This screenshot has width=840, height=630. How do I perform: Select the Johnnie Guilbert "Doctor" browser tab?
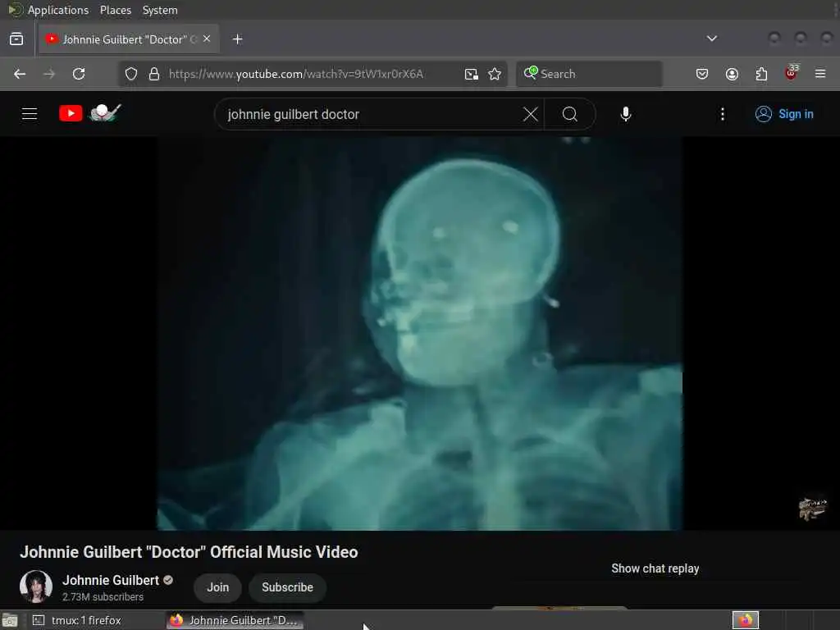129,39
